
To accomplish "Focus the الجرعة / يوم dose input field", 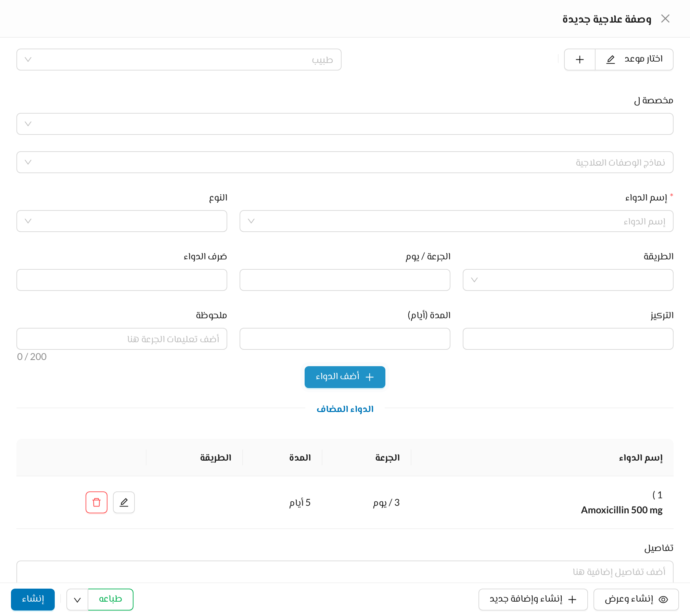I will coord(345,280).
